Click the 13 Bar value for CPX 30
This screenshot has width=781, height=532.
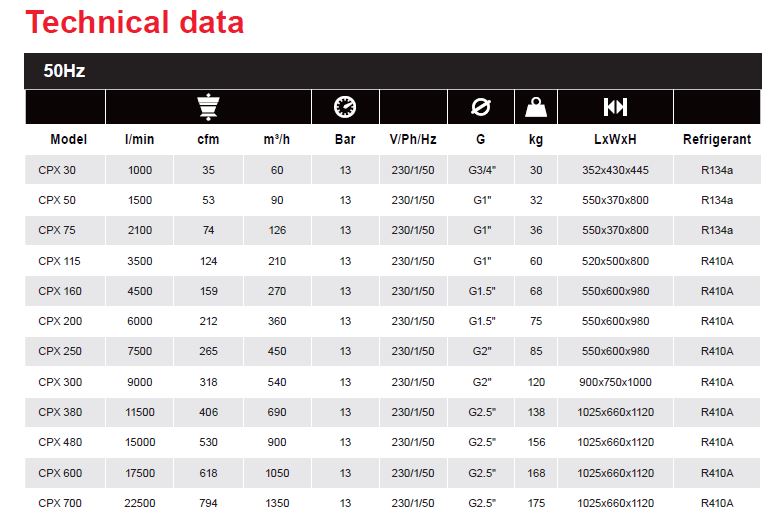[345, 170]
